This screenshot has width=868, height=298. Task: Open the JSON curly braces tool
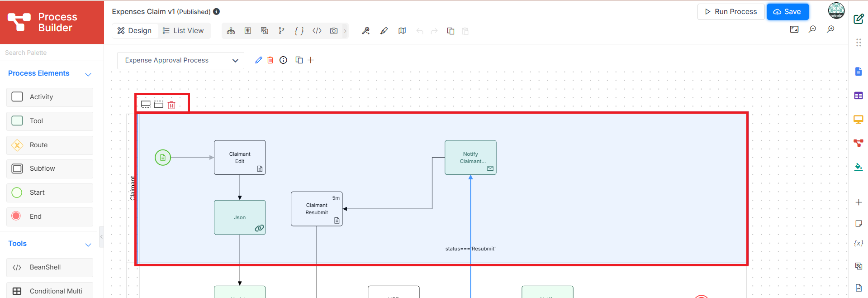299,31
